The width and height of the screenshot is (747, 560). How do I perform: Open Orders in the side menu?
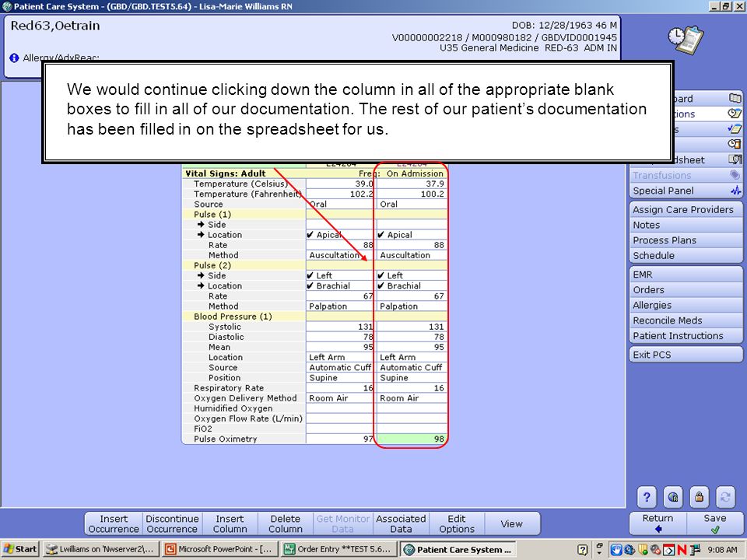pyautogui.click(x=686, y=289)
